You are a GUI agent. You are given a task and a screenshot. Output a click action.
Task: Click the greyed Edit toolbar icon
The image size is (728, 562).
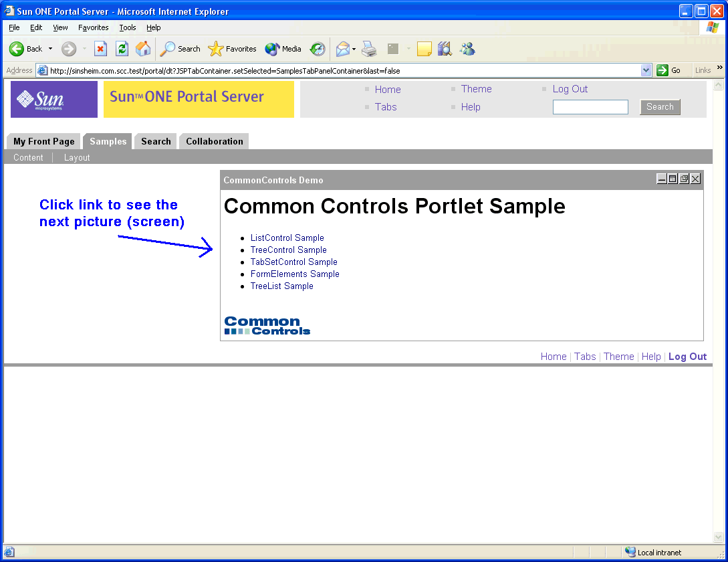(x=393, y=49)
